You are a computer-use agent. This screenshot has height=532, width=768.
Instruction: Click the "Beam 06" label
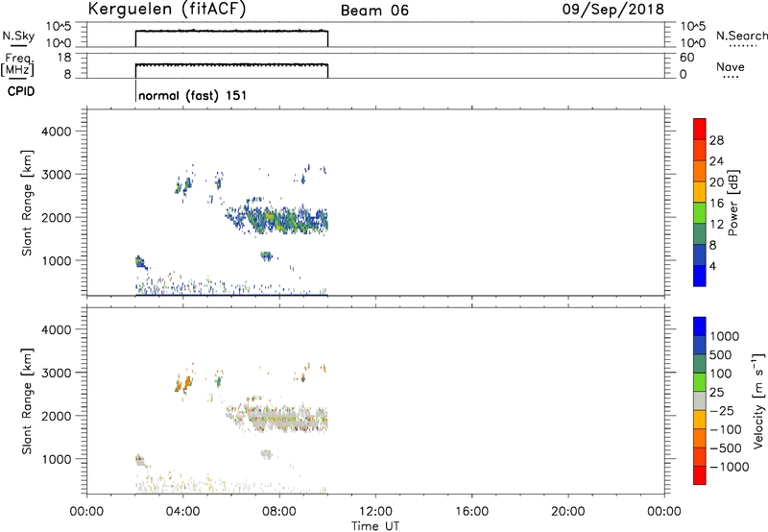(x=374, y=11)
